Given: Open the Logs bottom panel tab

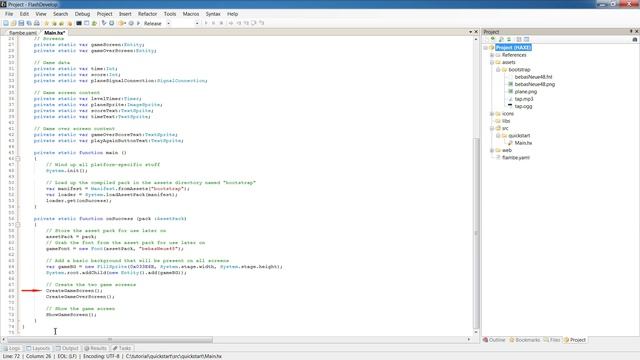Looking at the screenshot, I should pyautogui.click(x=12, y=348).
